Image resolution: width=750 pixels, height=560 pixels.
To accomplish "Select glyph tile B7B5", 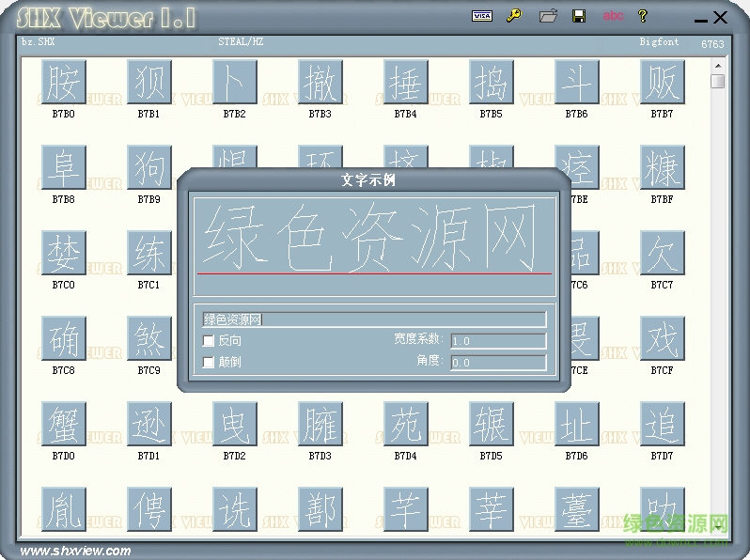I will coord(492,82).
